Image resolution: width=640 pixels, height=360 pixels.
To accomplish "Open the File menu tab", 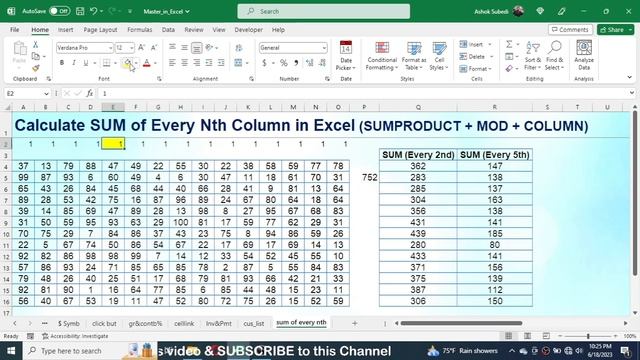I will pyautogui.click(x=15, y=30).
